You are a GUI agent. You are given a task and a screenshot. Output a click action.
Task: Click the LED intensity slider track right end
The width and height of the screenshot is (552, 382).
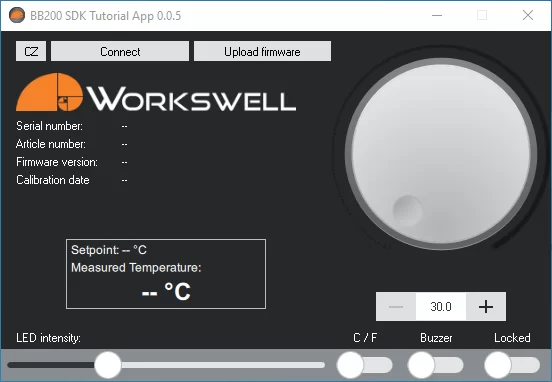tap(321, 365)
